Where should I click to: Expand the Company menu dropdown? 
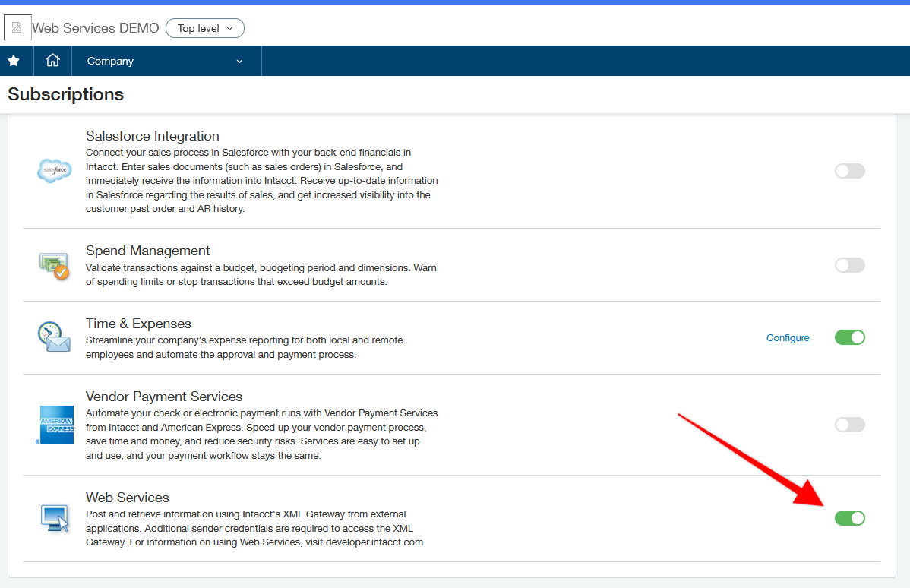[x=166, y=61]
